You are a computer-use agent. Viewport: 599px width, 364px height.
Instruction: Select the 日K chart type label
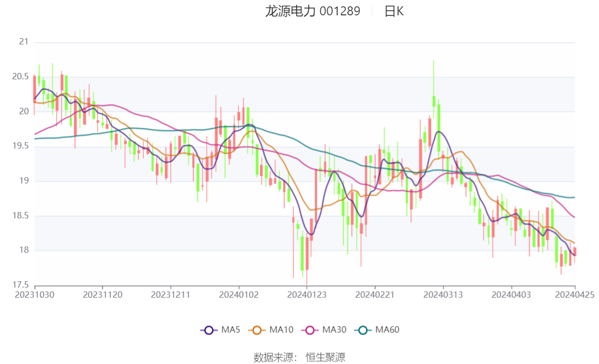pos(394,12)
